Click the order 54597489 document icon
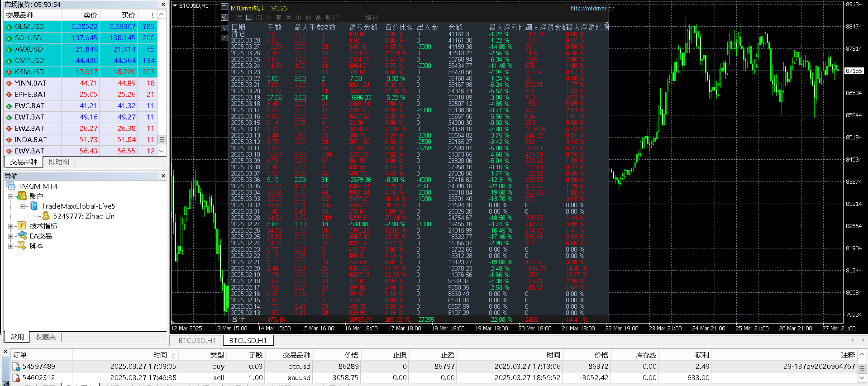Image resolution: width=868 pixels, height=386 pixels. 16,367
